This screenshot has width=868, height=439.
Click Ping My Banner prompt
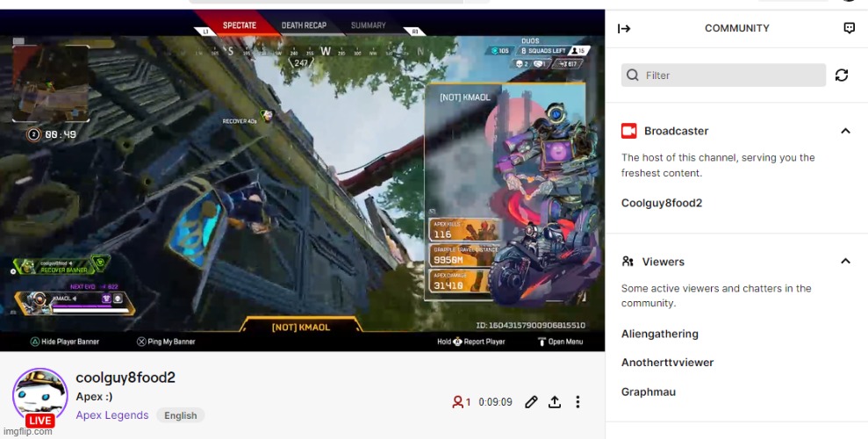click(166, 342)
